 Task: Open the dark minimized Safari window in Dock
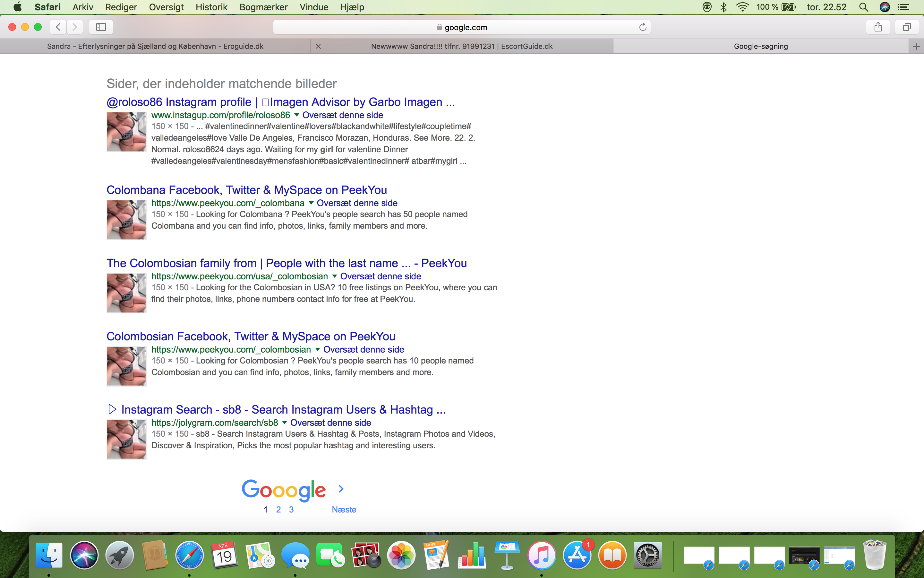tap(804, 556)
